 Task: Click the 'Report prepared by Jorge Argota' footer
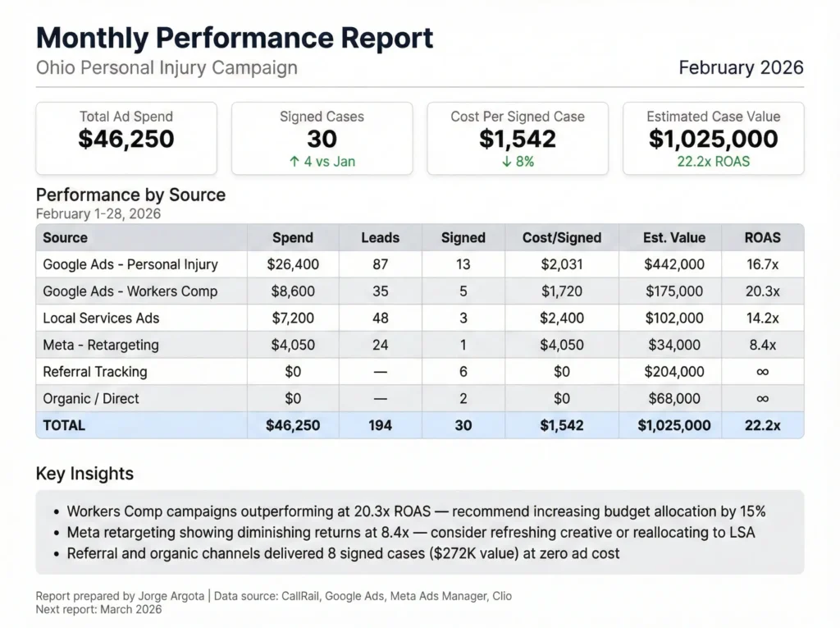pyautogui.click(x=121, y=596)
